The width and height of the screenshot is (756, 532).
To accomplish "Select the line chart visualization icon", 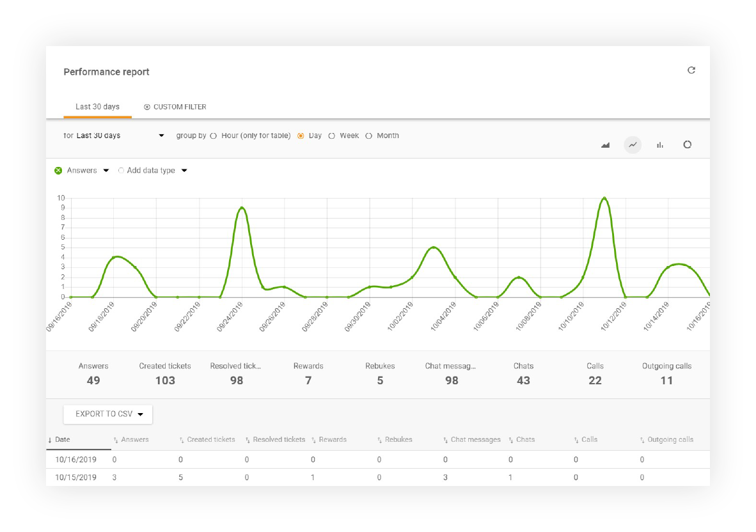I will 633,145.
